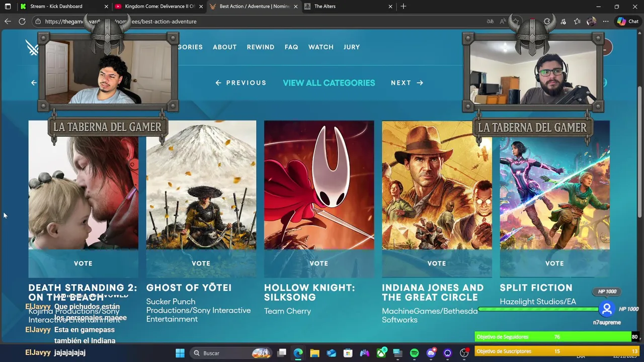
Task: View site information icon beside URL
Action: click(x=38, y=22)
